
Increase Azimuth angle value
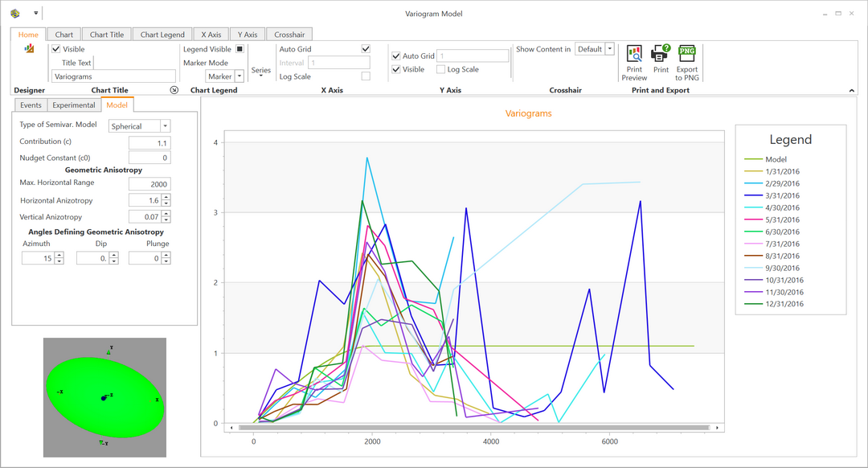coord(59,255)
